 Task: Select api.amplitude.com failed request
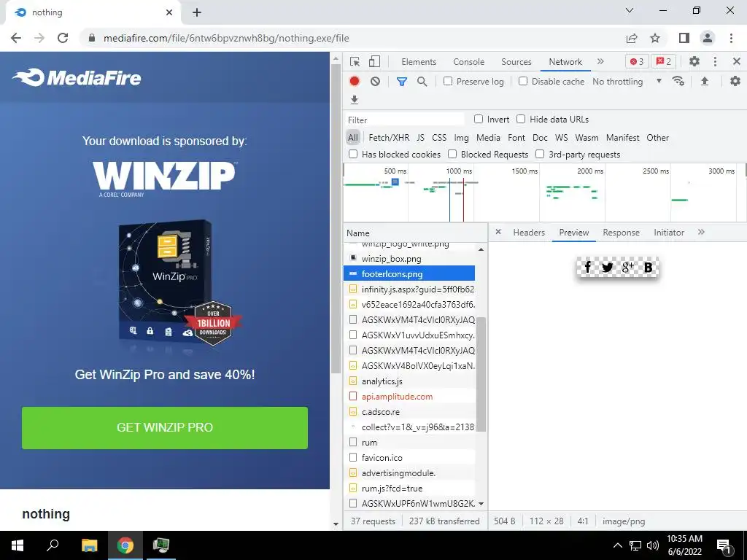(x=409, y=396)
